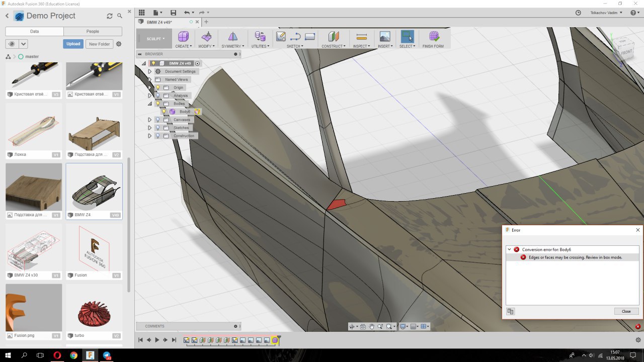Click the Look At camera icon

pyautogui.click(x=363, y=326)
